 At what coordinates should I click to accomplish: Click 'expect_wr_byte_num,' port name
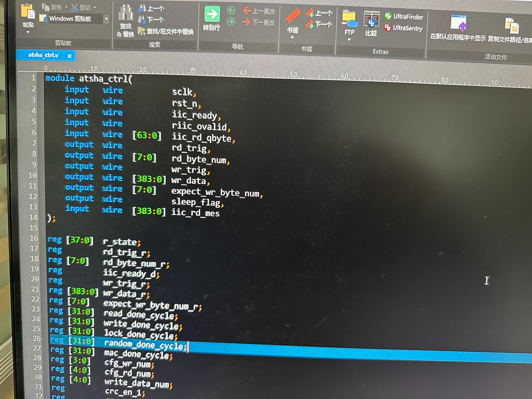[217, 192]
